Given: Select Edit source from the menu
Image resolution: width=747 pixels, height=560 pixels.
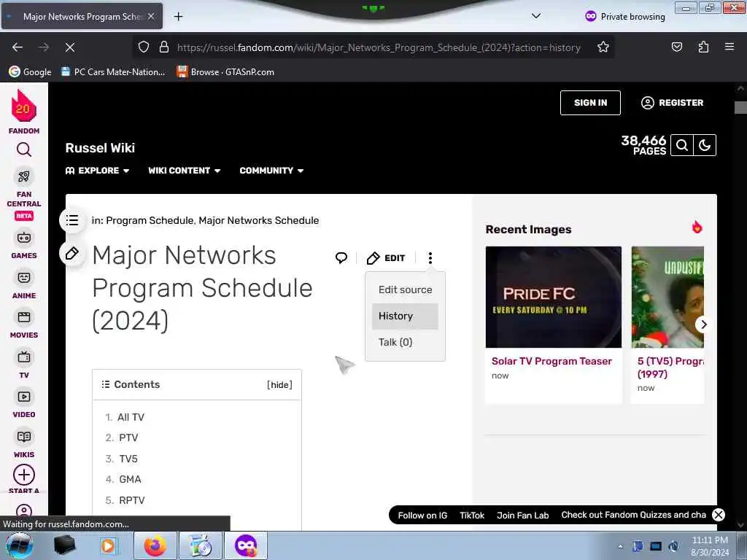Looking at the screenshot, I should [x=405, y=289].
